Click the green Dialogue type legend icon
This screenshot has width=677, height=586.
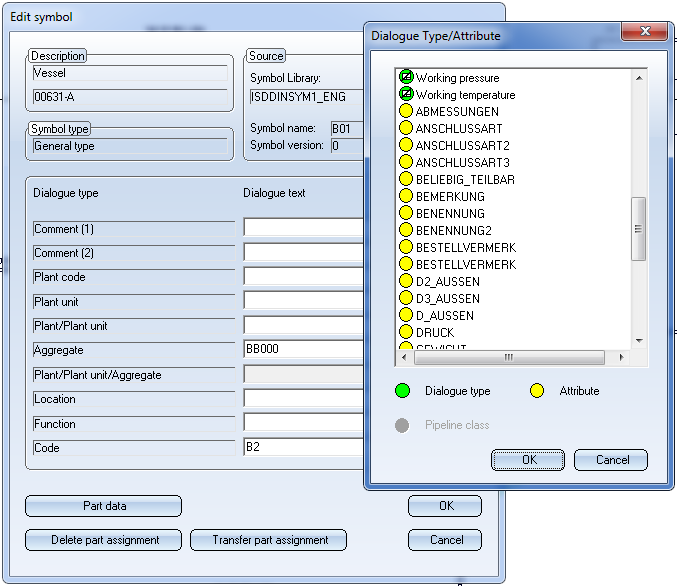coord(402,391)
